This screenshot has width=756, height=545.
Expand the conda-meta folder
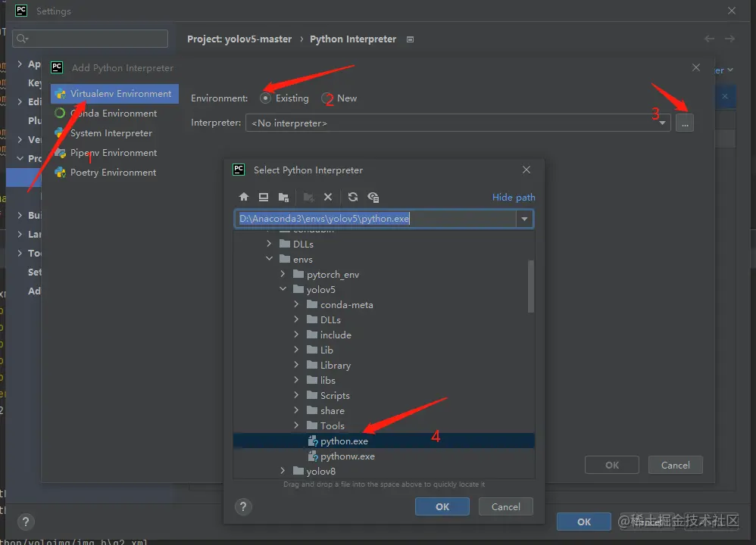[x=296, y=304]
